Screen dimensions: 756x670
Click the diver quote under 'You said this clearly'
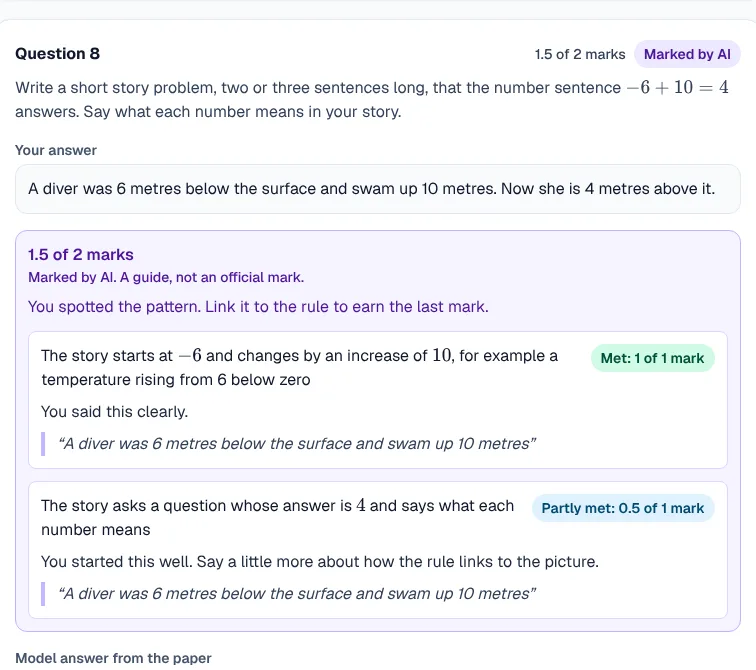(x=297, y=443)
